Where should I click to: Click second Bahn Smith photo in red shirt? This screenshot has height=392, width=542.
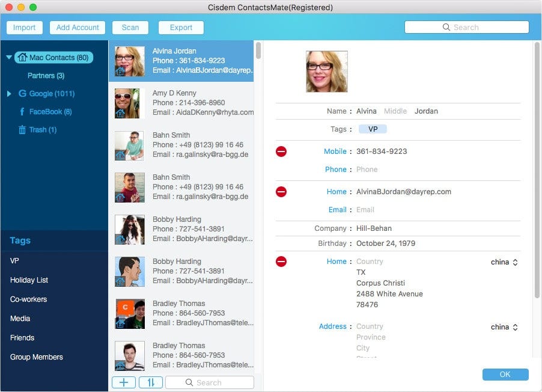click(130, 187)
